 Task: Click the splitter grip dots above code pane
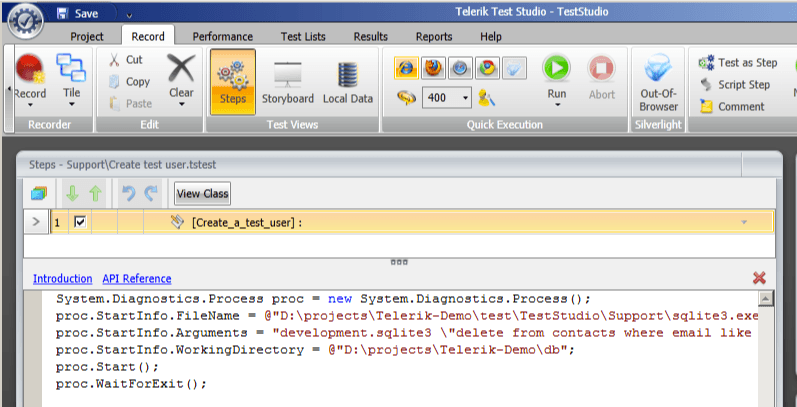(399, 262)
